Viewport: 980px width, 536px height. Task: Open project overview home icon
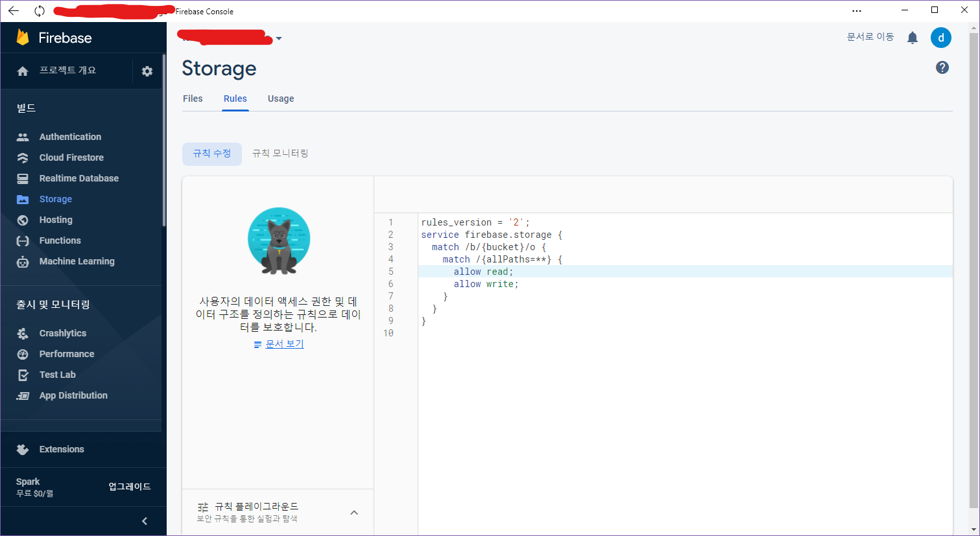click(23, 71)
